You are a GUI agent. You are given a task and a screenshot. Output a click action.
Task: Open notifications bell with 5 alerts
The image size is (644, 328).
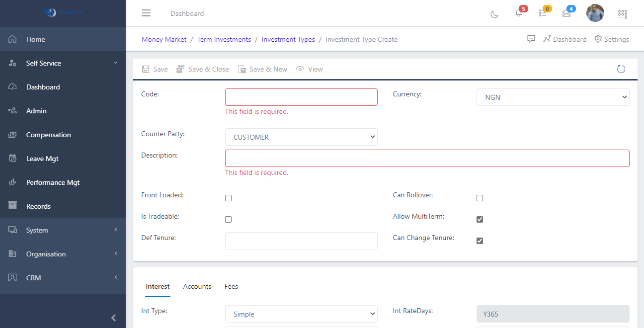tap(518, 14)
